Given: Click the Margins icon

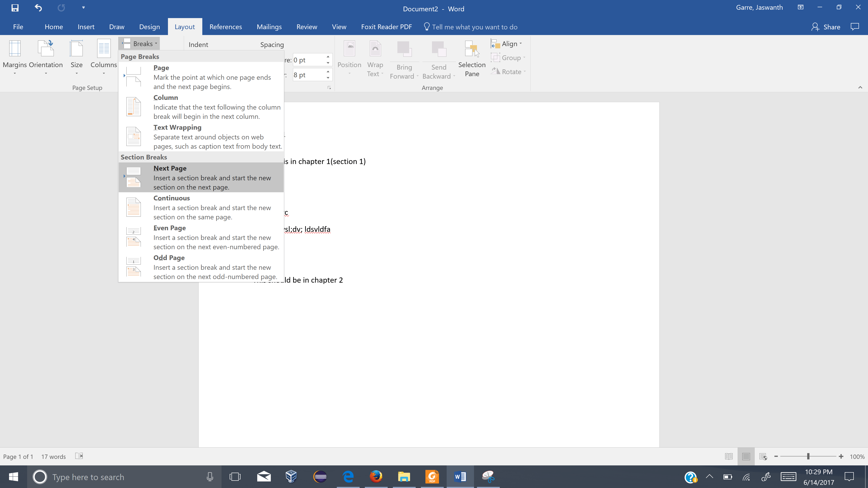Looking at the screenshot, I should [x=14, y=49].
